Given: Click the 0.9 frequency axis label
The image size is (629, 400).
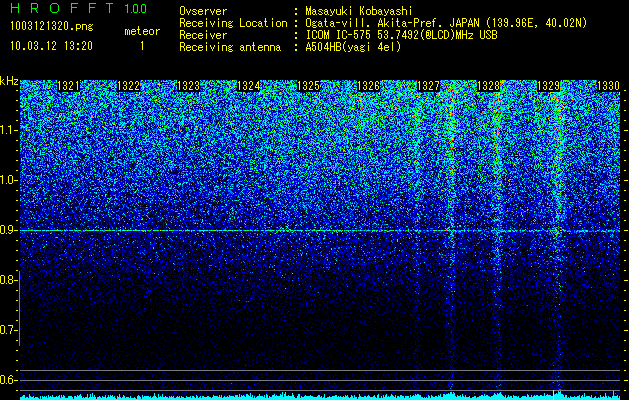Looking at the screenshot, I should click(x=7, y=230).
